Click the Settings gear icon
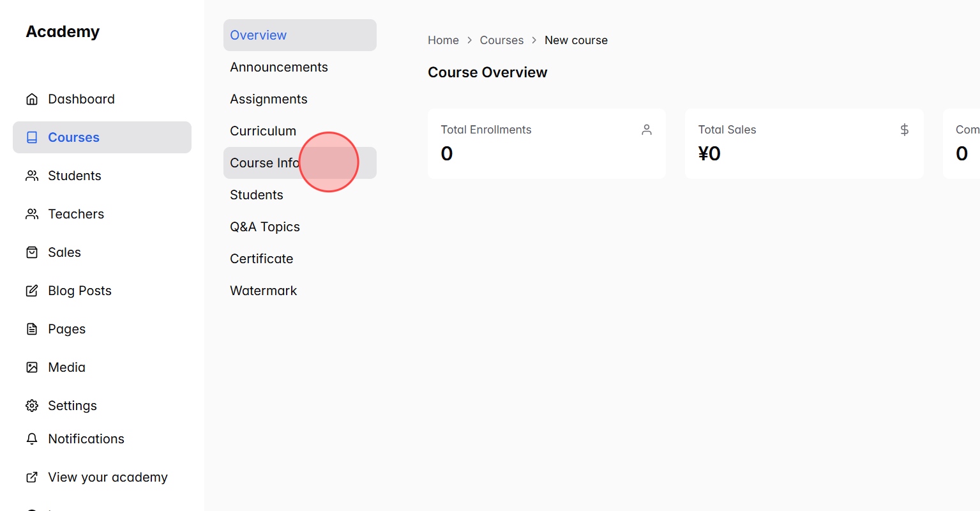980x511 pixels. [32, 405]
